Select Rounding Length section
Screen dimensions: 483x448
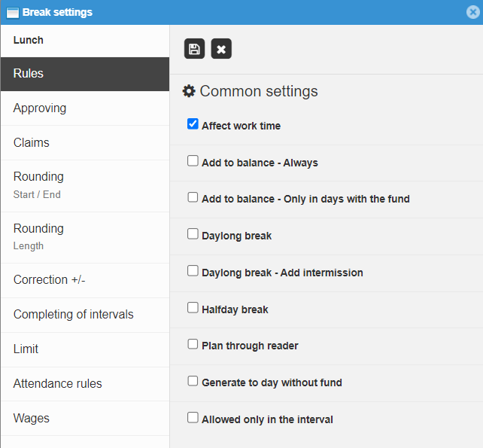pyautogui.click(x=85, y=237)
